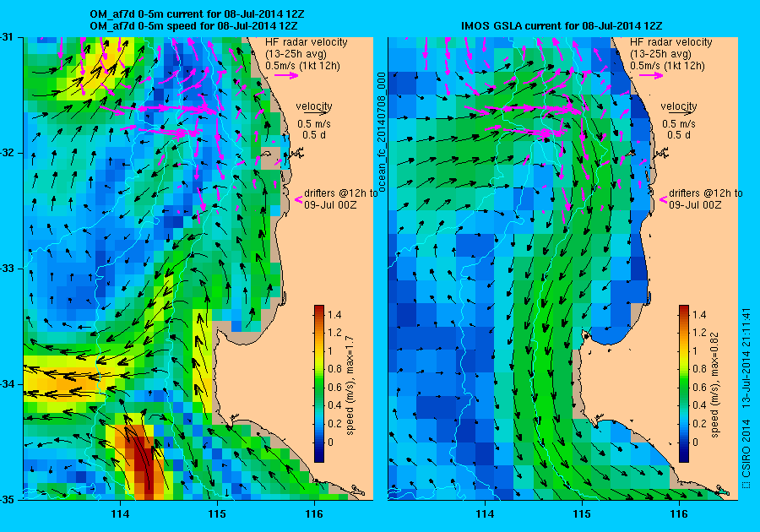Click 'speed (m/s), max=0.82' colorbar label

click(714, 385)
